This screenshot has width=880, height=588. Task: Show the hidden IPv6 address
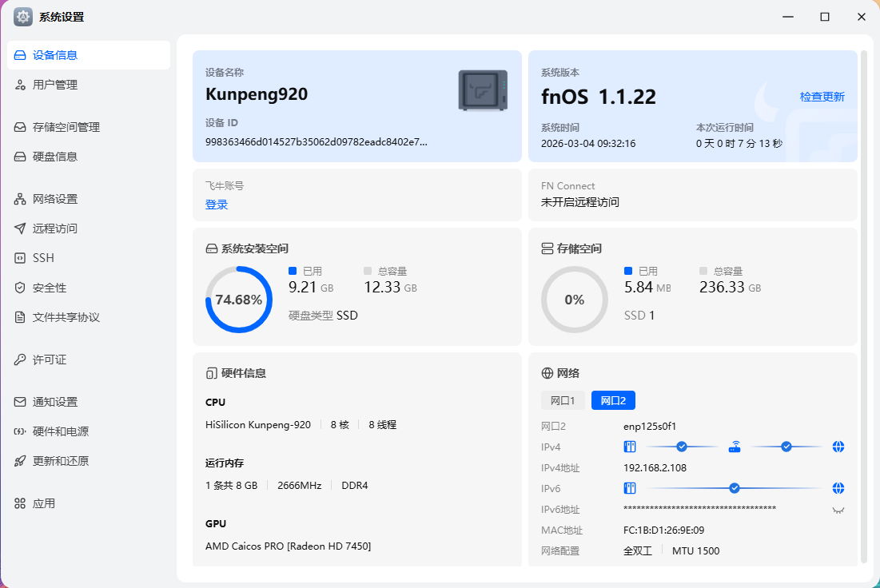[x=838, y=510]
